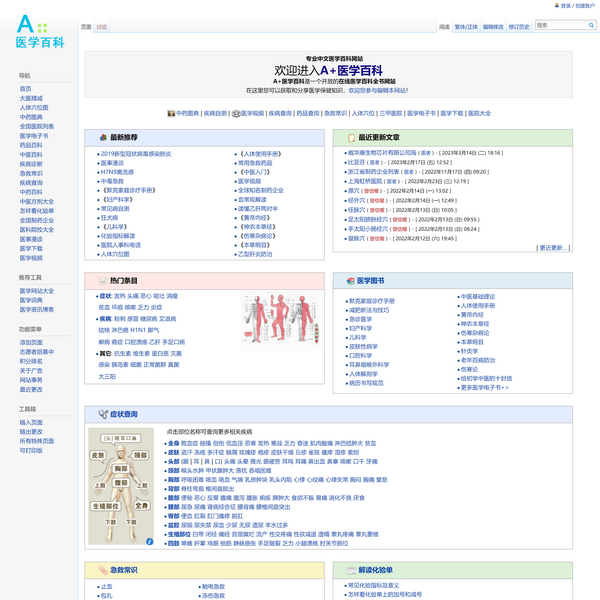Click the stethoscope icon next to 症状查询

pos(100,414)
